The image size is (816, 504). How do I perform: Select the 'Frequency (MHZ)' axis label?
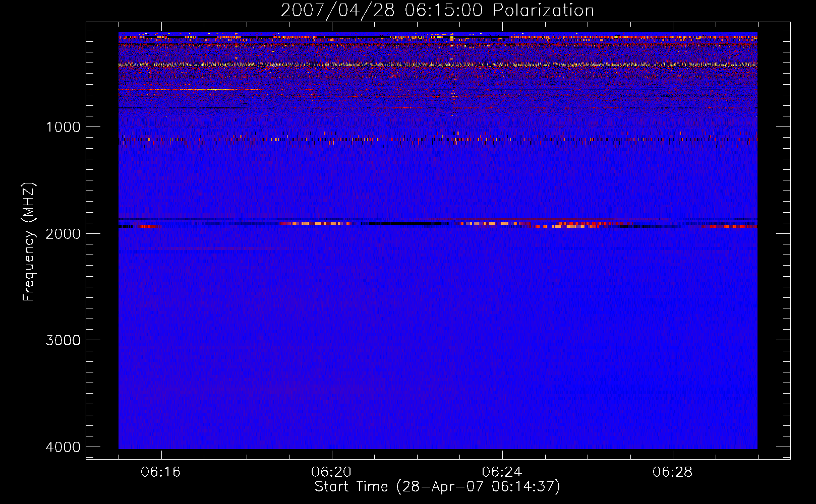[29, 241]
